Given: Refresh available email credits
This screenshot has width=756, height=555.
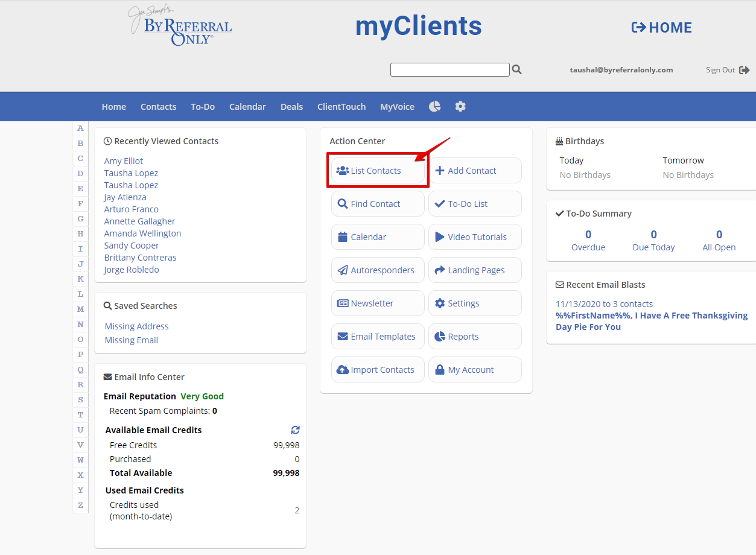Looking at the screenshot, I should point(295,430).
